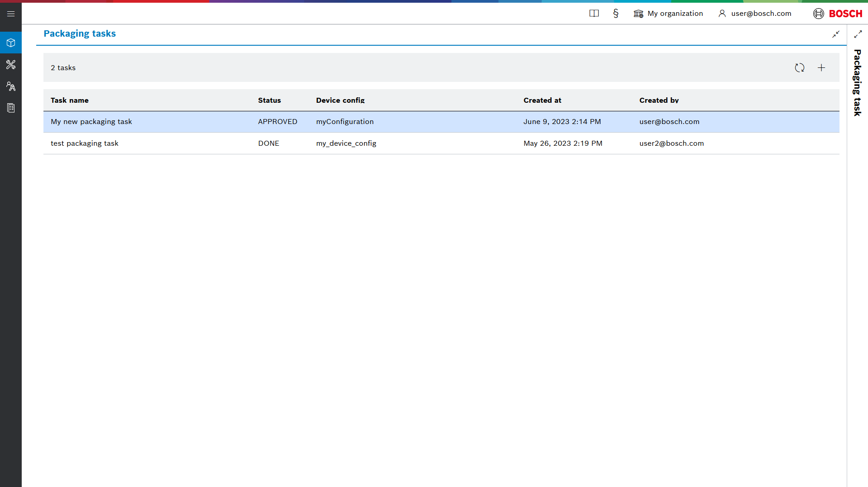This screenshot has width=868, height=487.
Task: Open the user management sidebar icon
Action: pos(11,86)
